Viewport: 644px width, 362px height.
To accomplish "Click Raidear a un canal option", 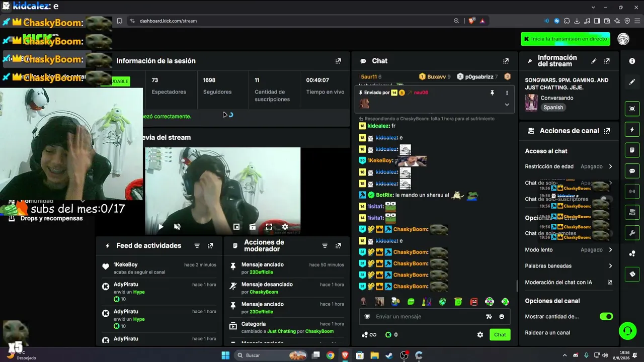I will pos(547,333).
